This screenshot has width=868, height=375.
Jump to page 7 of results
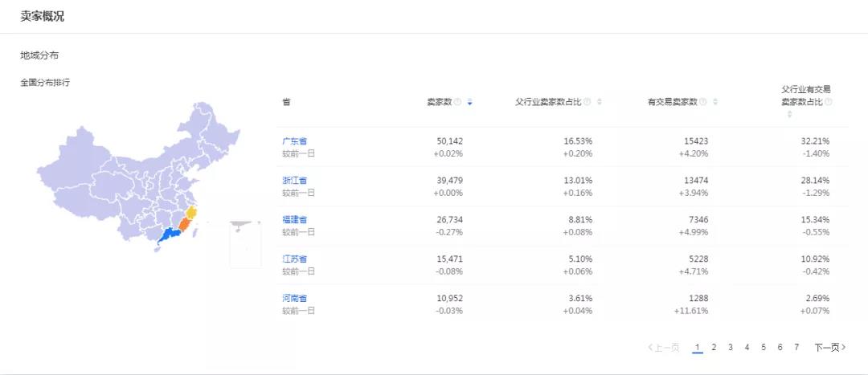click(796, 348)
